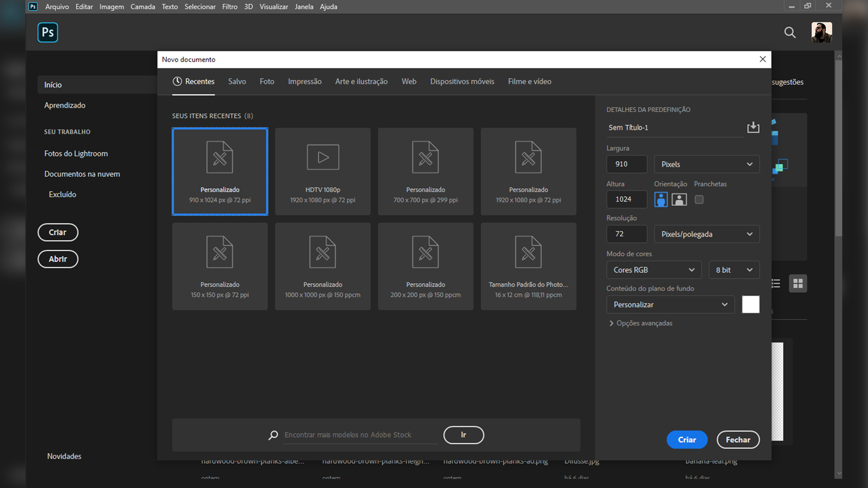
Task: Select portrait orientation icon
Action: coord(661,199)
